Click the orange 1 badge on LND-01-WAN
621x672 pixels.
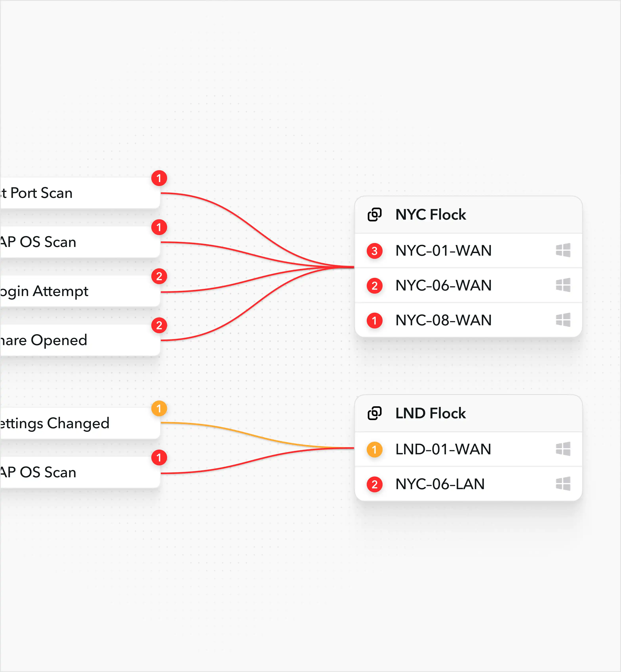(374, 450)
